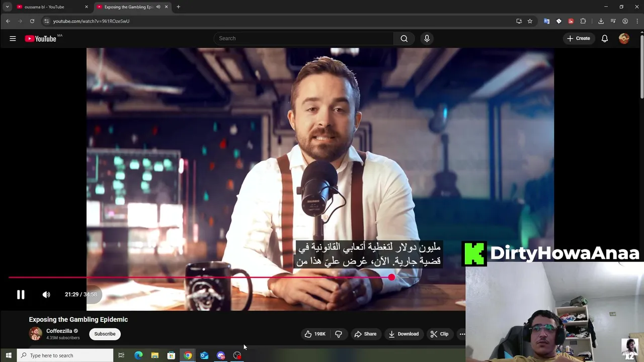The width and height of the screenshot is (644, 362).
Task: Click the Create button
Action: (x=579, y=38)
